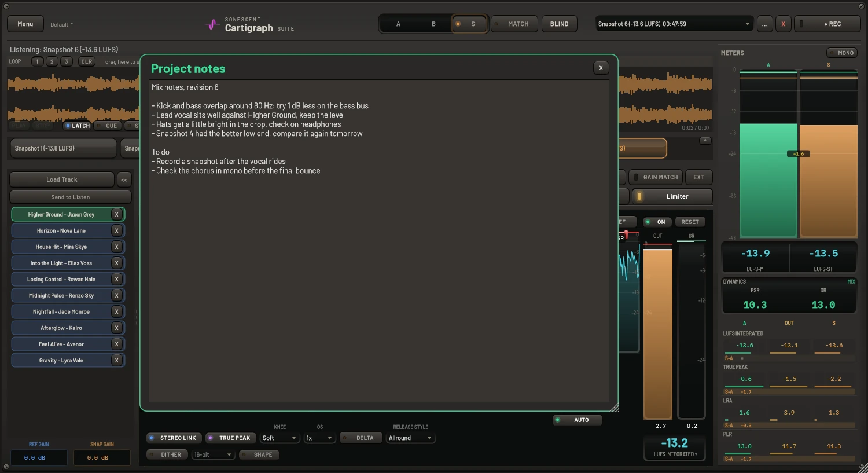
Task: Click the limiter threshold slider handle
Action: tap(626, 233)
